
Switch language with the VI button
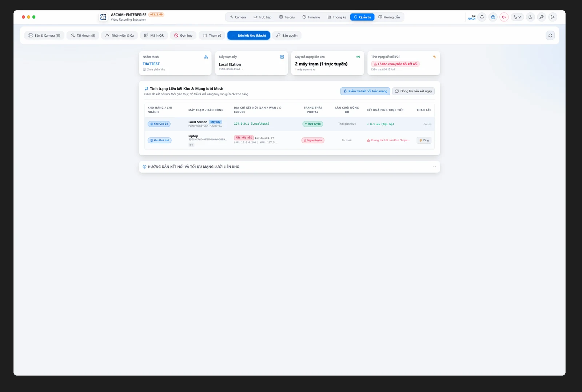[x=517, y=17]
